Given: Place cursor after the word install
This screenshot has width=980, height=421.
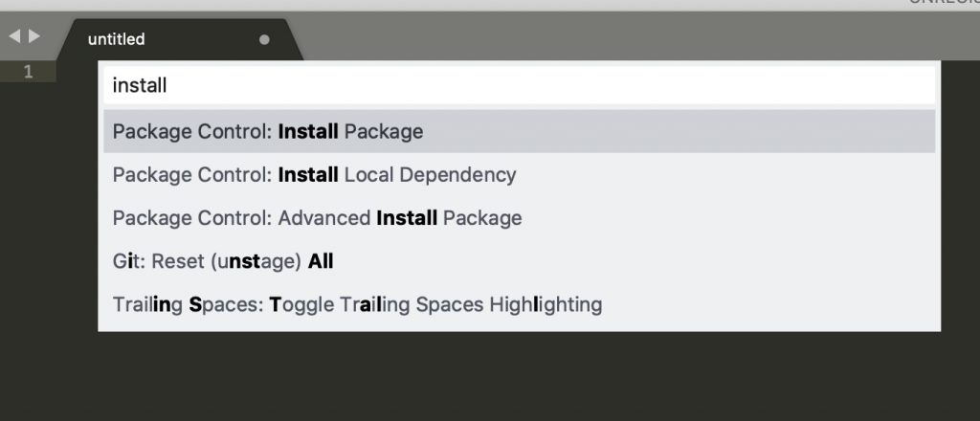Looking at the screenshot, I should pyautogui.click(x=167, y=85).
